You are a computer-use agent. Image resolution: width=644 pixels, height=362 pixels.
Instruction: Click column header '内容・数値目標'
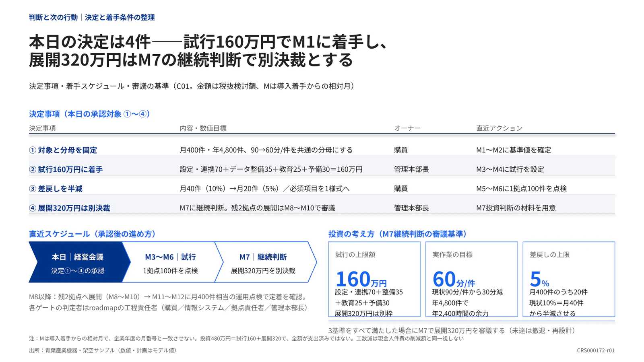tap(203, 128)
